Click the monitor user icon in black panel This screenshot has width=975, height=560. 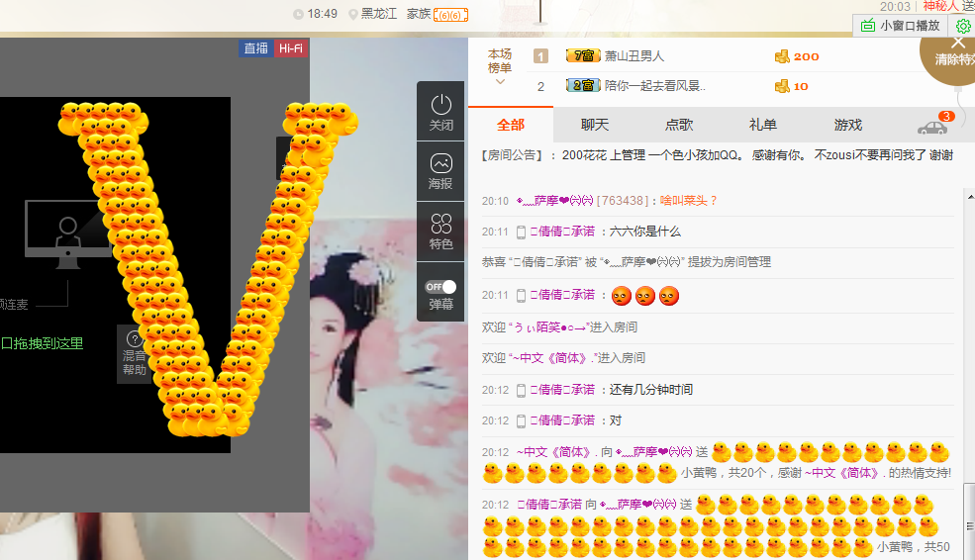pyautogui.click(x=67, y=233)
